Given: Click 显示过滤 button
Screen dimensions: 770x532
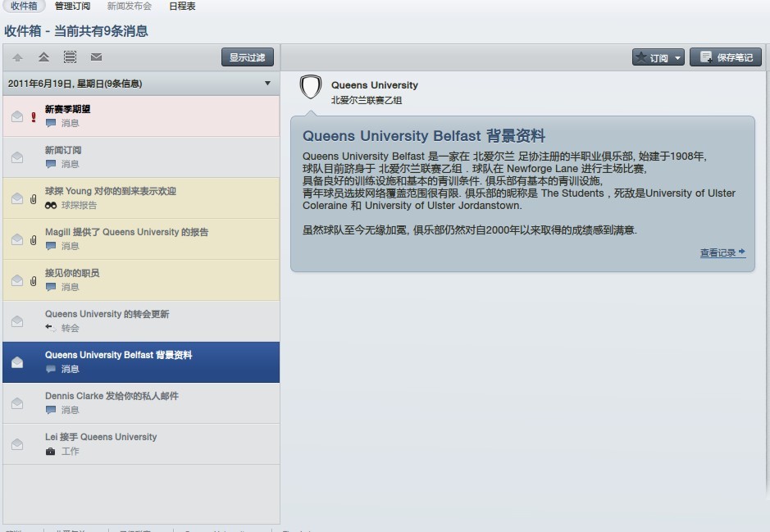Looking at the screenshot, I should coord(248,57).
